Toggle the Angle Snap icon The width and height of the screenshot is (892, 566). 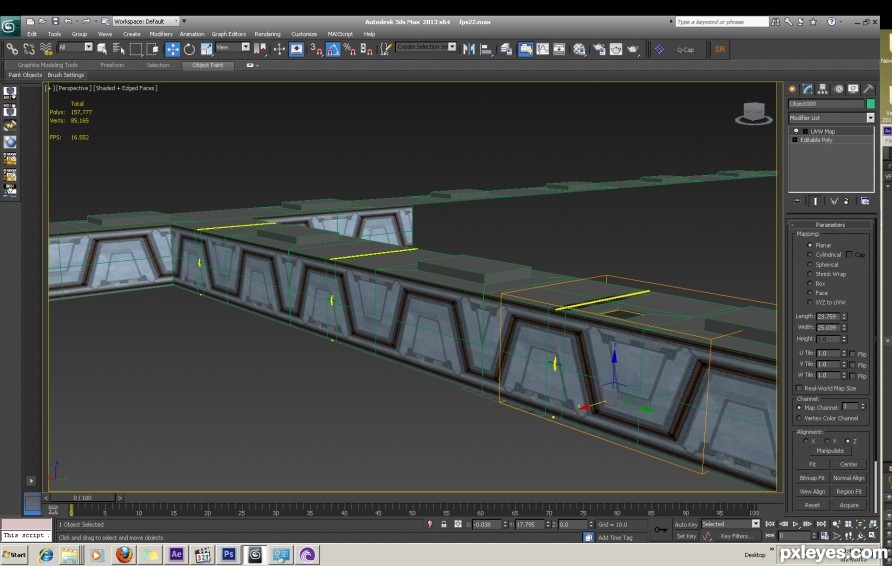tap(333, 49)
